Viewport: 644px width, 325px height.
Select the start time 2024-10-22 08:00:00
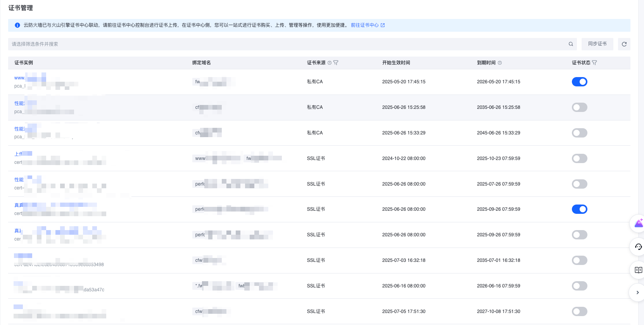click(404, 158)
